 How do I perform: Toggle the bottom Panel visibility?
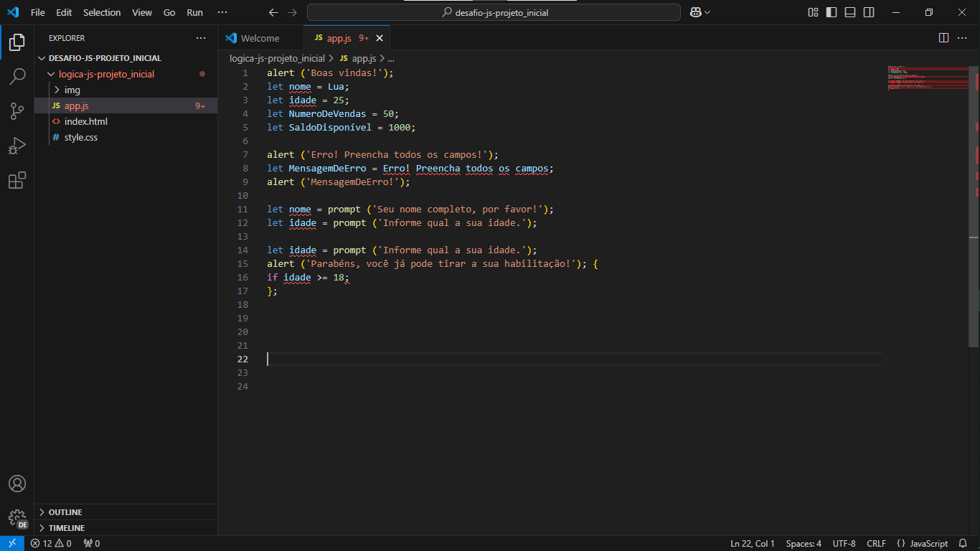coord(850,12)
